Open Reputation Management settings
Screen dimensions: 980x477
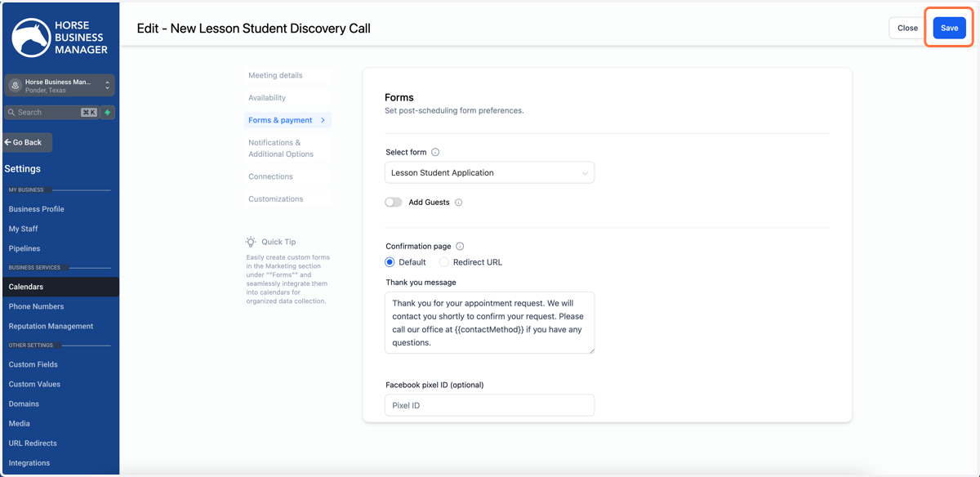[x=51, y=326]
